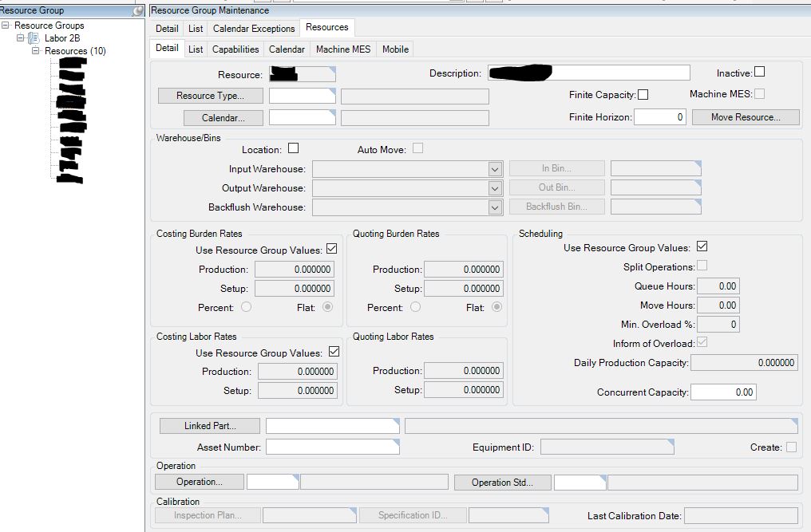Open the Mobile sub-tab
The image size is (811, 532).
pyautogui.click(x=395, y=49)
